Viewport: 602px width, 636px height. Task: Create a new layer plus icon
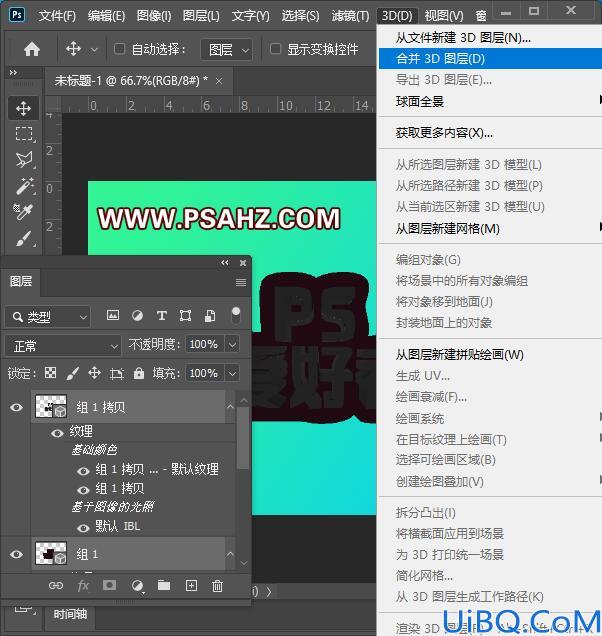191,585
